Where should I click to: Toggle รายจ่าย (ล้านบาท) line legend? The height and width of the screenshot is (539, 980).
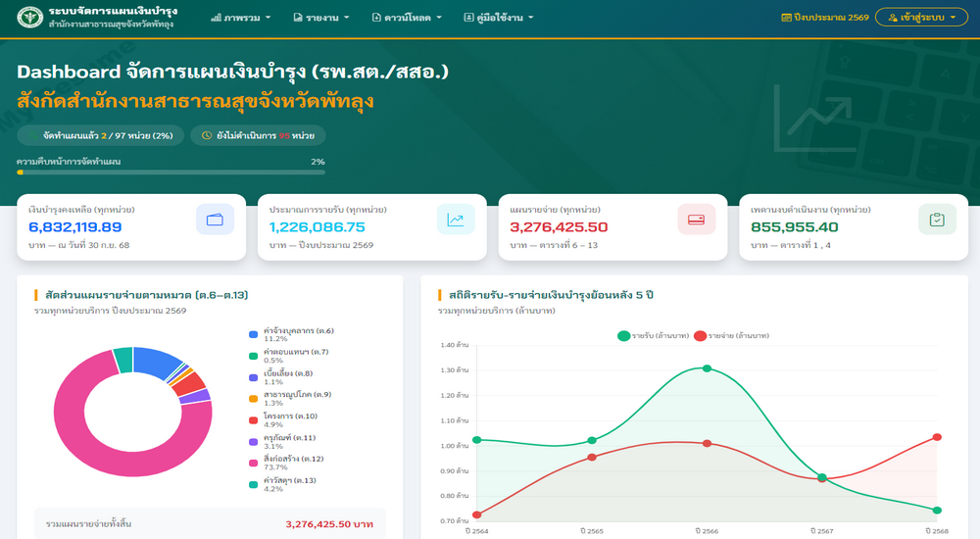click(x=731, y=336)
